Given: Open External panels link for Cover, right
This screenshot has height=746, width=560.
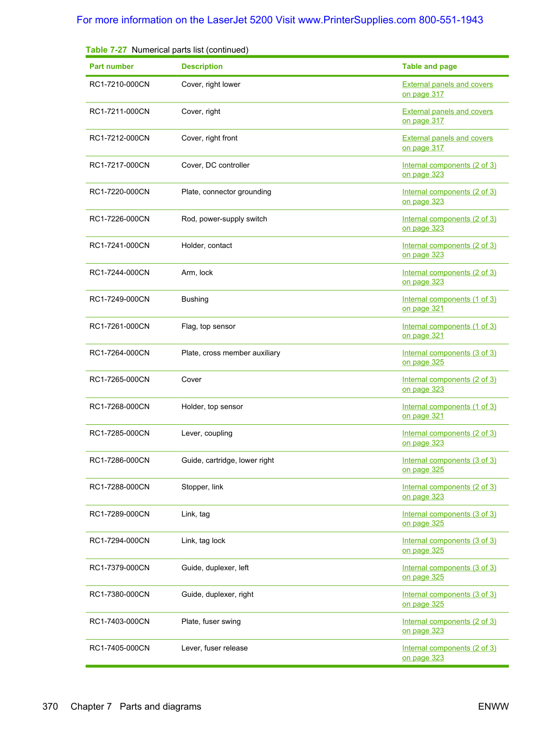Looking at the screenshot, I should tap(447, 116).
